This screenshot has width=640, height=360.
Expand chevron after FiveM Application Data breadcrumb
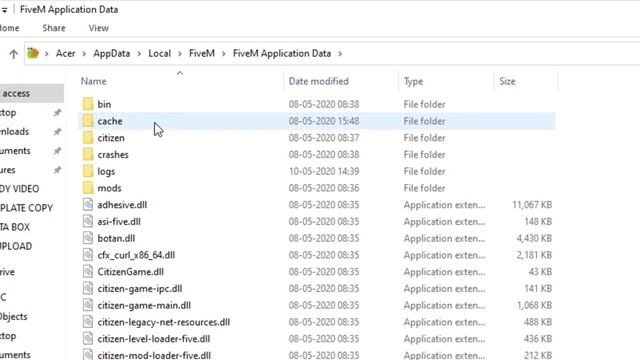point(340,53)
